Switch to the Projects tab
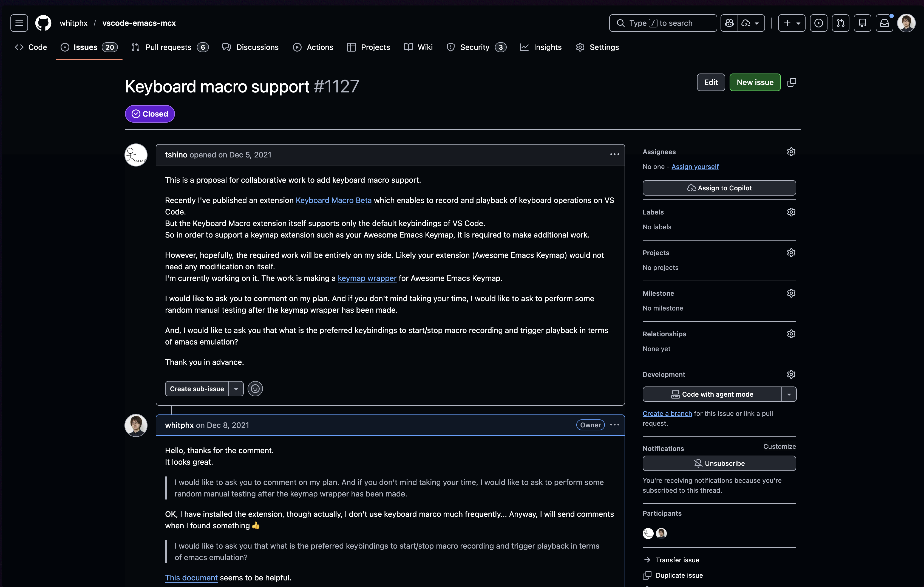This screenshot has width=924, height=587. pos(369,47)
